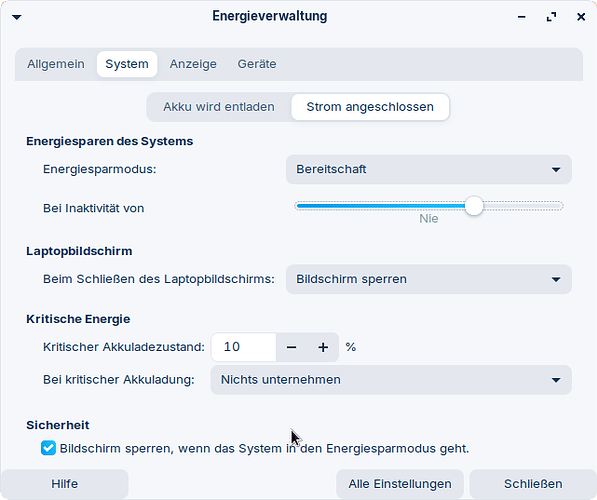Select the Strom angeschlossen toggle

pyautogui.click(x=370, y=107)
